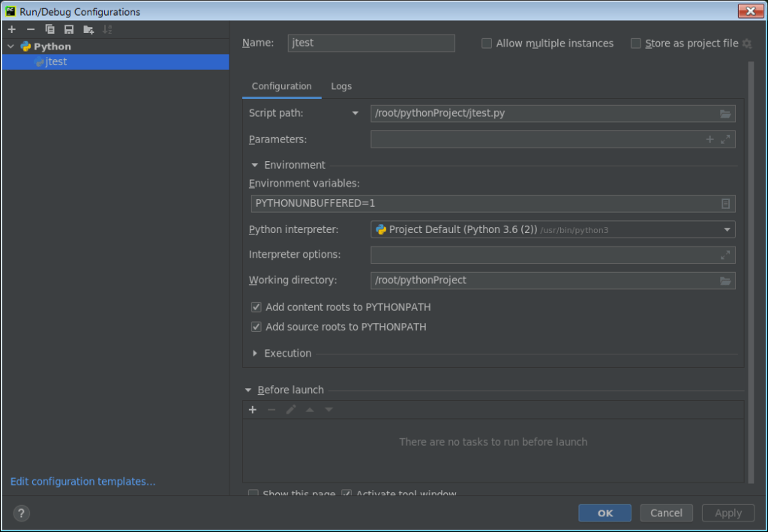This screenshot has height=532, width=768.
Task: Browse for script path using folder icon
Action: pos(724,114)
